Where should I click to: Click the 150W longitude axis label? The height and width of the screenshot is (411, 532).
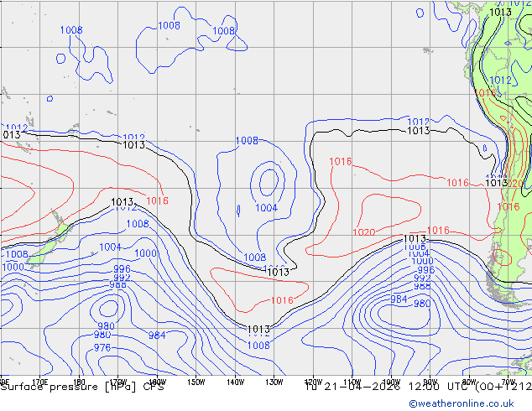(196, 382)
